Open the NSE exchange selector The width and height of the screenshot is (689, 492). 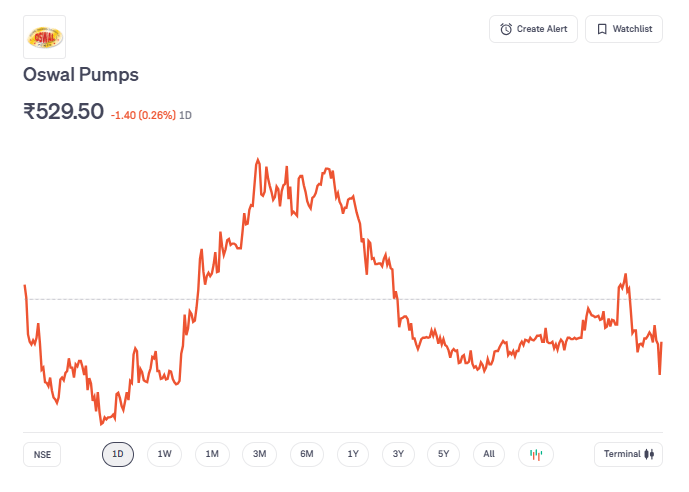pyautogui.click(x=42, y=454)
